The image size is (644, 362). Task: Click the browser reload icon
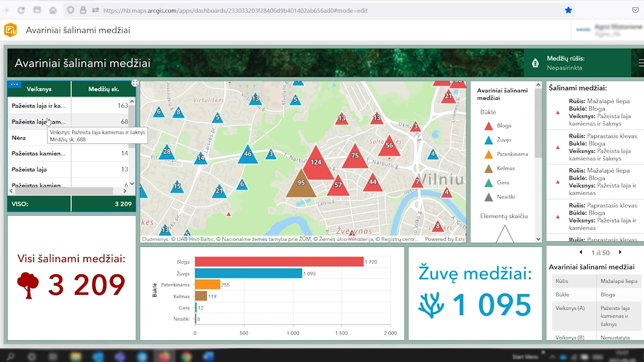click(21, 10)
